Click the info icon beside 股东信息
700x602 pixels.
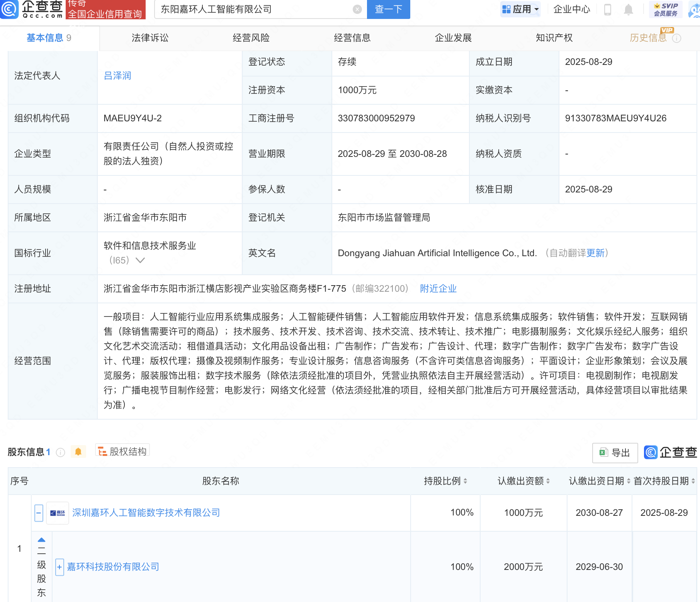[60, 452]
